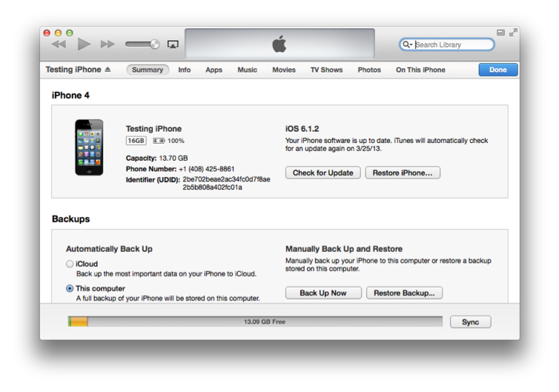Eject Testing iPhone using eject icon
559x392 pixels.
click(107, 70)
